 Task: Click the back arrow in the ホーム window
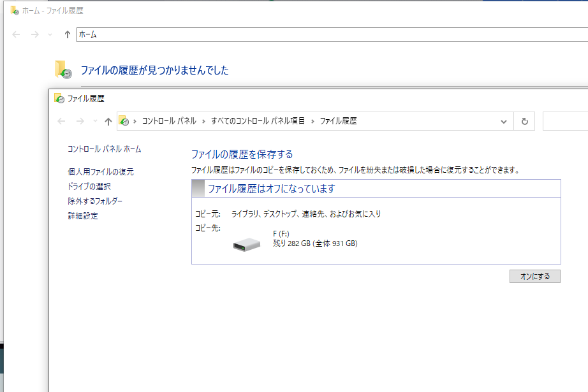(17, 34)
